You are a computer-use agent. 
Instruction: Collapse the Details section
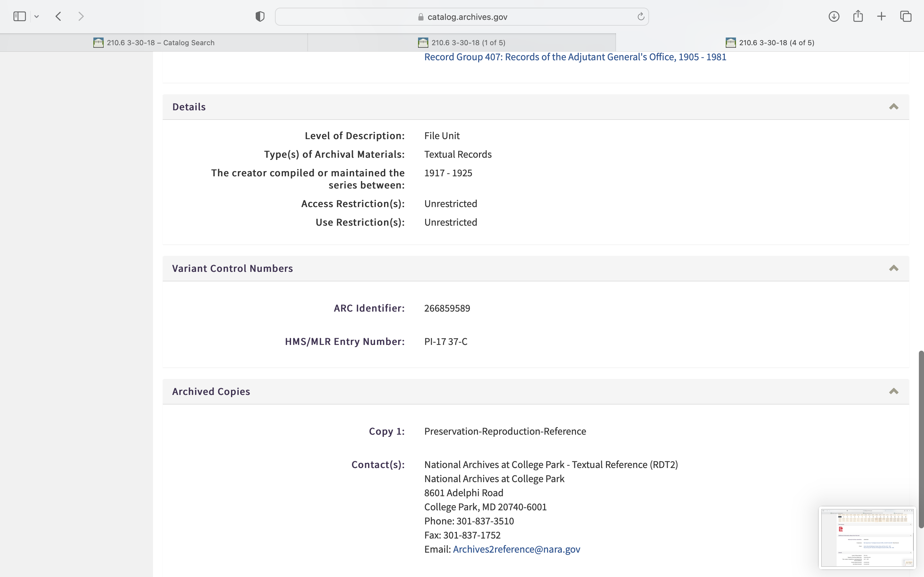pos(894,107)
